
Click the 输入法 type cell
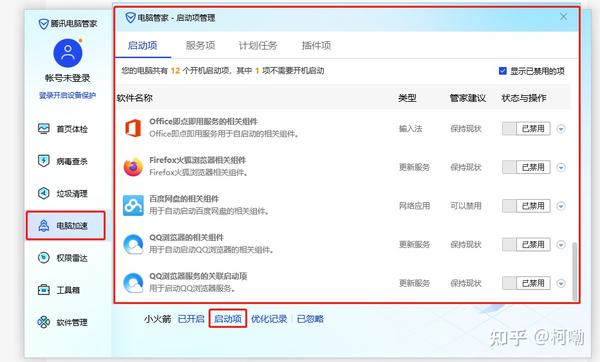coord(411,129)
